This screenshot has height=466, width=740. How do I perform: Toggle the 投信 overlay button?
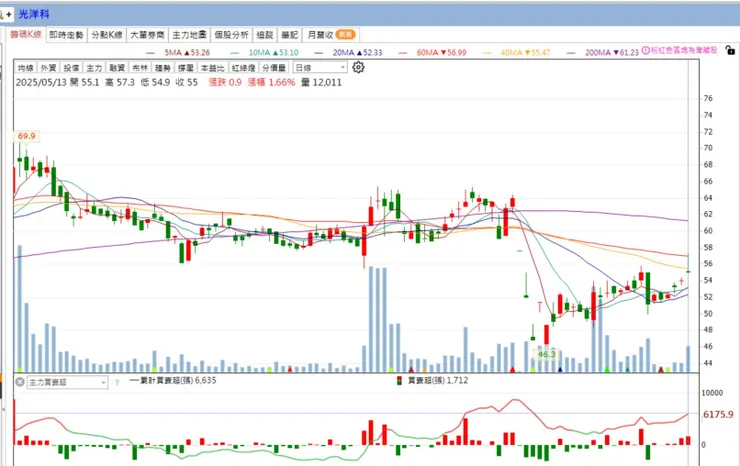click(71, 68)
